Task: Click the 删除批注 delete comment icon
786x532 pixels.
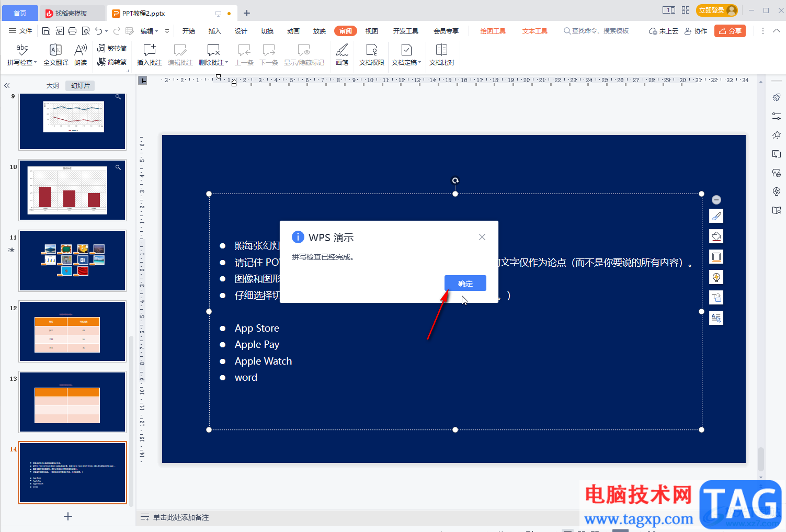Action: point(213,50)
